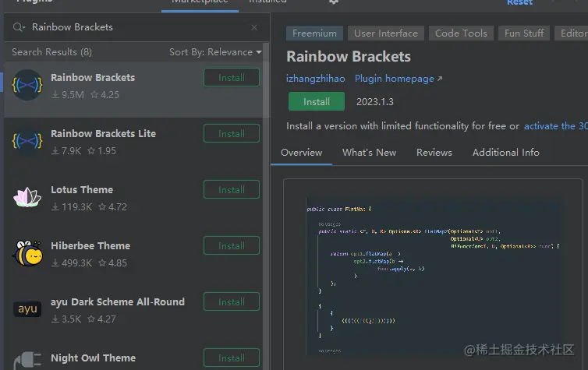This screenshot has width=588, height=370.
Task: Open the Additional Info tab
Action: point(506,153)
